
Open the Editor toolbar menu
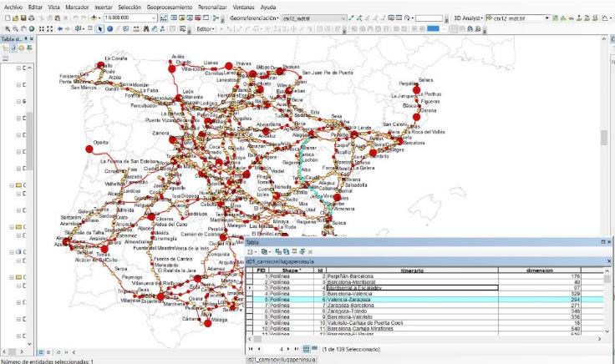point(206,29)
